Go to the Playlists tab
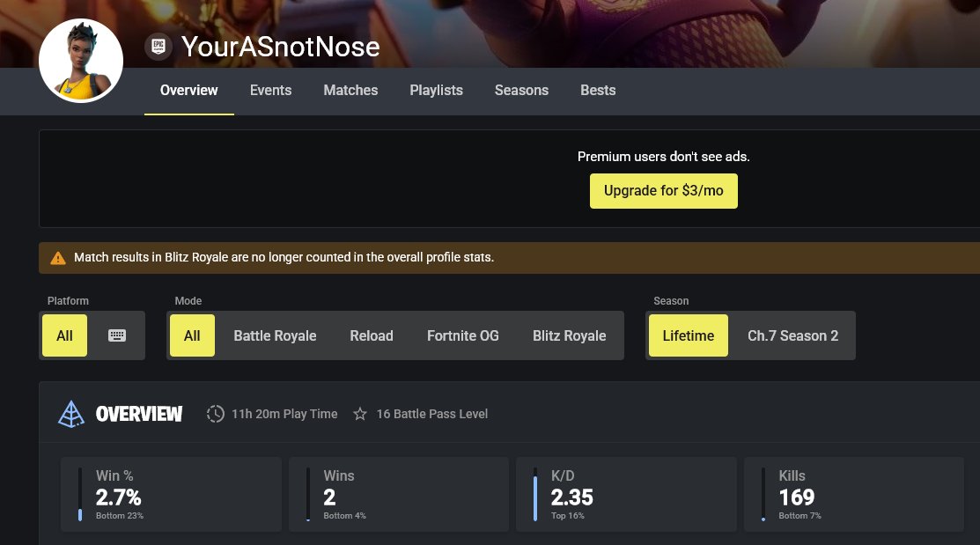This screenshot has height=545, width=980. tap(436, 90)
